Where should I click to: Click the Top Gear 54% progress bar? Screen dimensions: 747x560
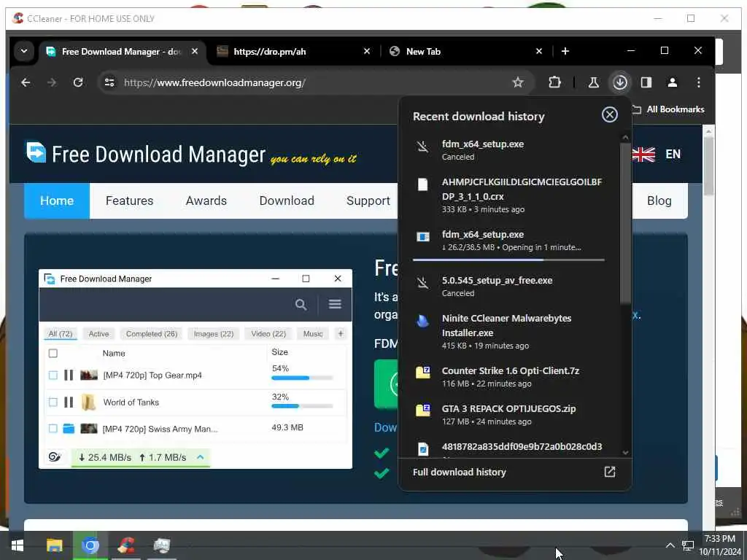pyautogui.click(x=302, y=378)
